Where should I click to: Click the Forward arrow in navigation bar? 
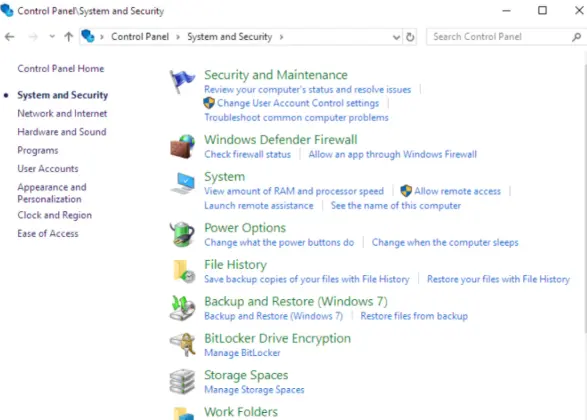tap(33, 37)
